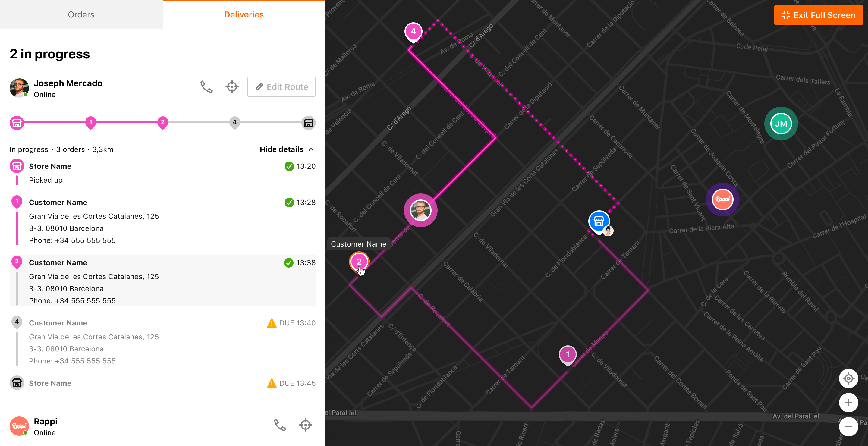Click the gray return Store Name icon

pyautogui.click(x=17, y=383)
